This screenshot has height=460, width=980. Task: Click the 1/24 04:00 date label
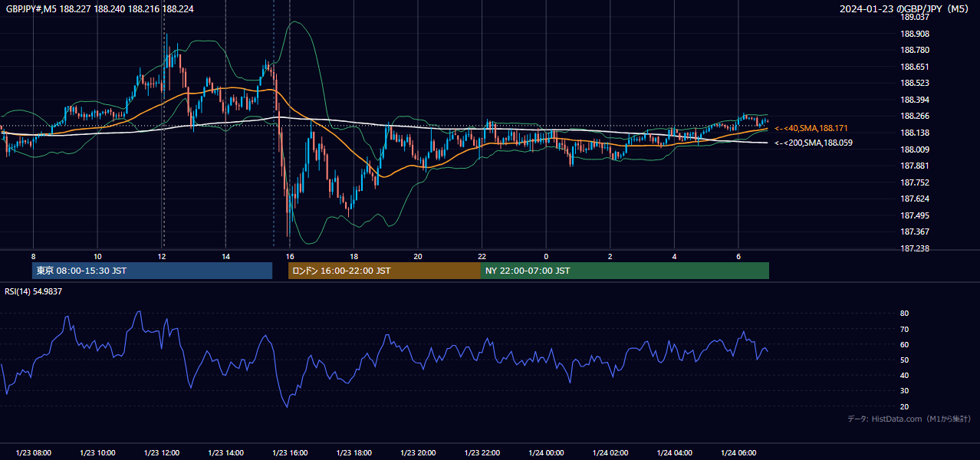pos(675,453)
